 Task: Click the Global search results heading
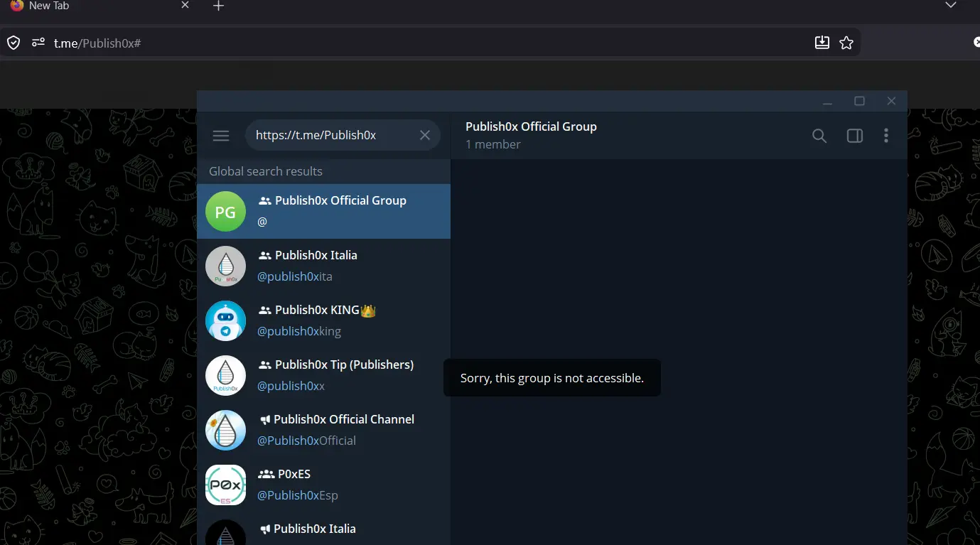click(x=266, y=171)
